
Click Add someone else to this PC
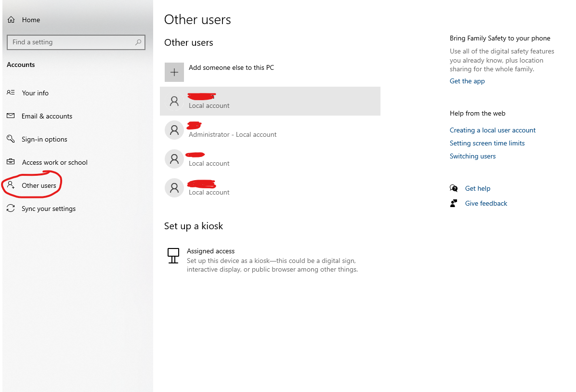pos(231,67)
